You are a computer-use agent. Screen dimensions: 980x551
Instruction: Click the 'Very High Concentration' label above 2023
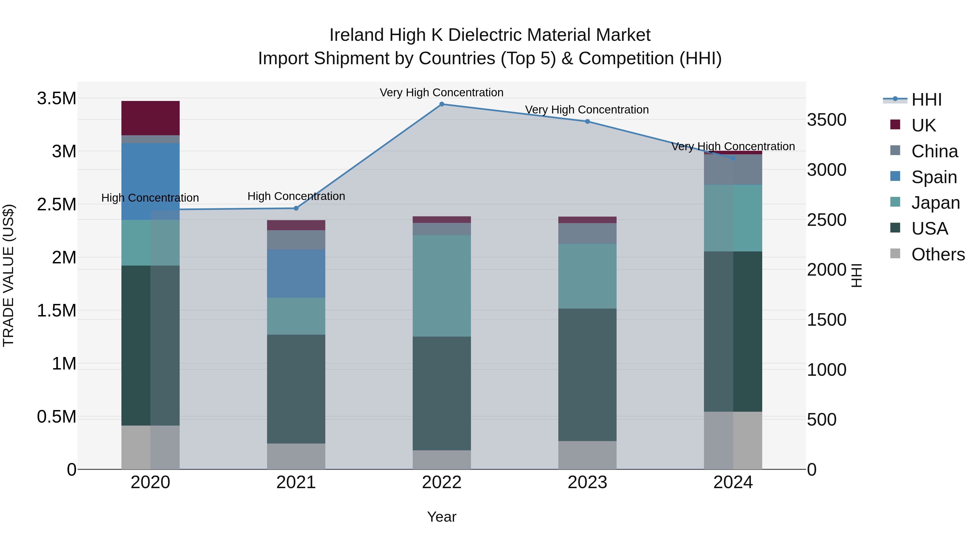pos(587,109)
